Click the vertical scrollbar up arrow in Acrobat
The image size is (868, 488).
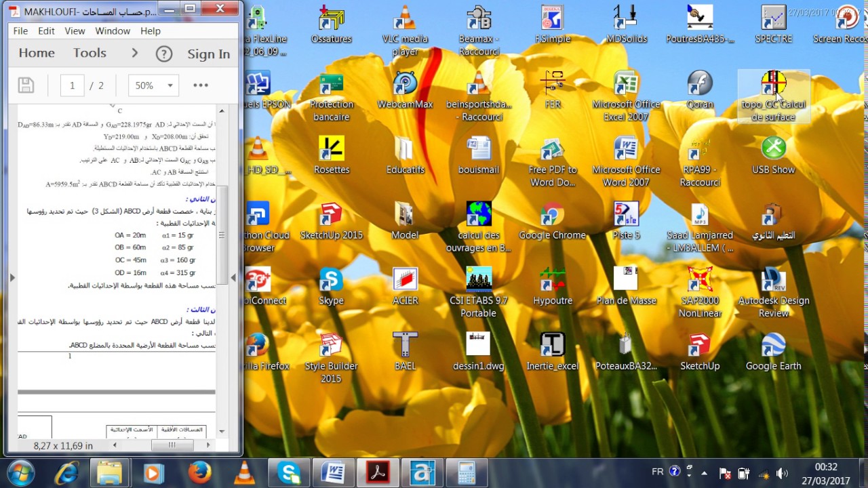222,110
